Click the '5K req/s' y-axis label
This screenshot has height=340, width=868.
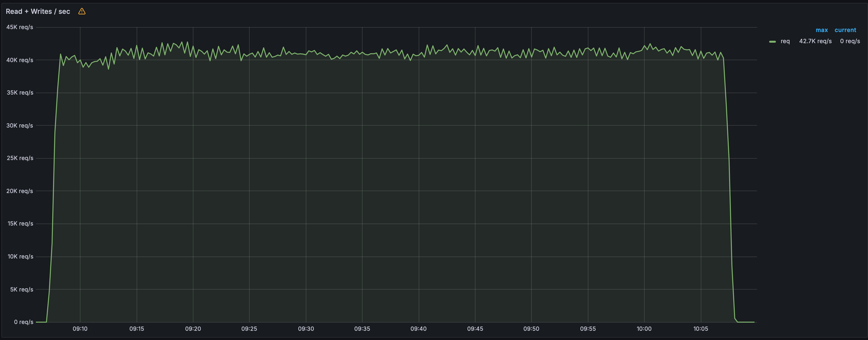pyautogui.click(x=22, y=289)
